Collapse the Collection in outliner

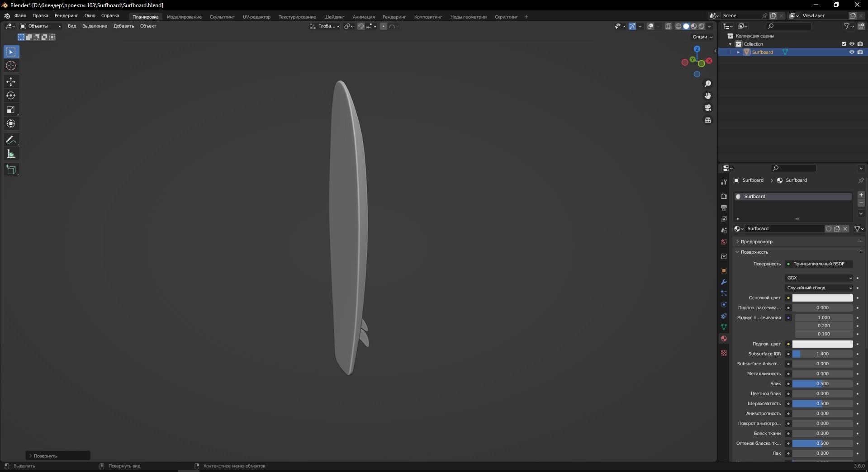coord(730,44)
